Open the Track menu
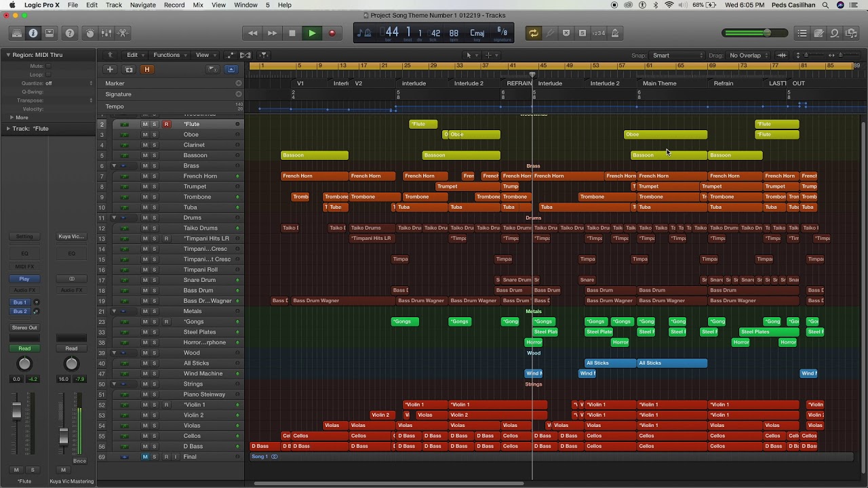The height and width of the screenshot is (488, 868). (x=114, y=5)
